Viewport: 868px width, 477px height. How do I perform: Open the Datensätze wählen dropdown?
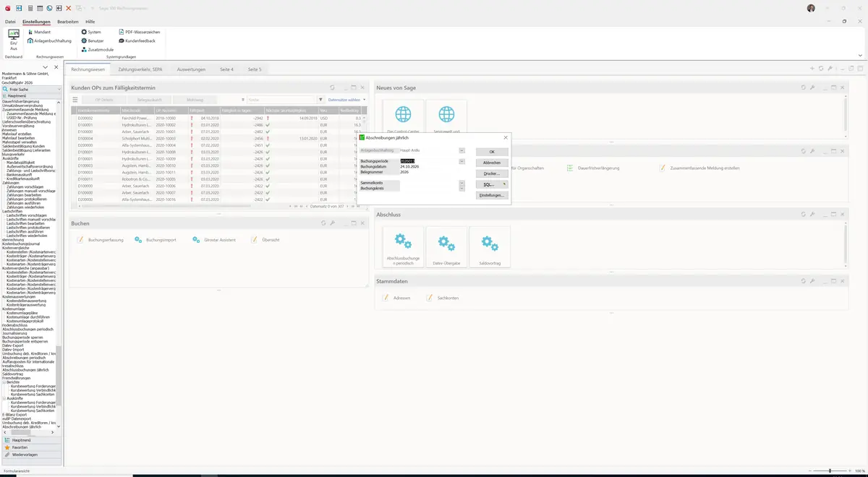[x=346, y=100]
